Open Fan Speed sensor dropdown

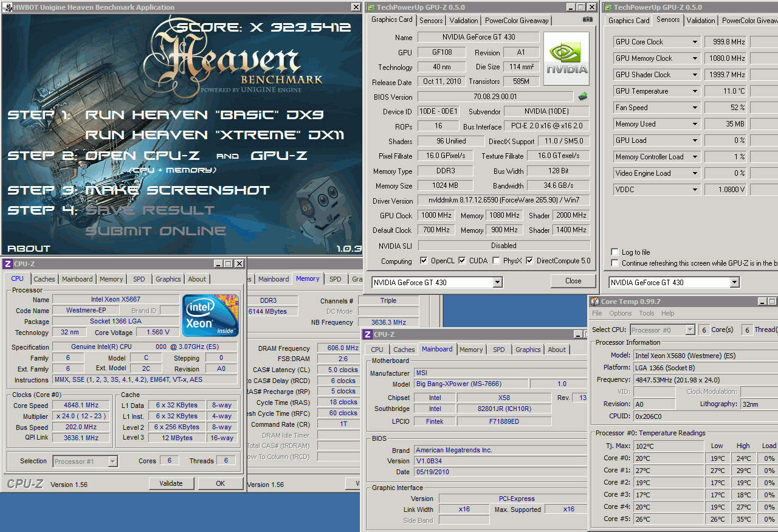pos(695,108)
